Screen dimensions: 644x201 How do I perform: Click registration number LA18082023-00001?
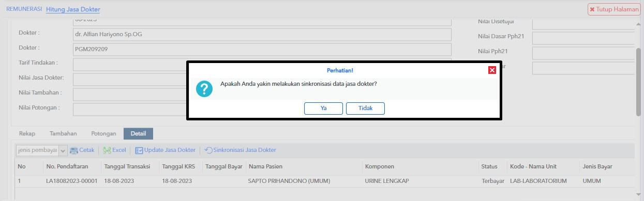click(x=71, y=181)
